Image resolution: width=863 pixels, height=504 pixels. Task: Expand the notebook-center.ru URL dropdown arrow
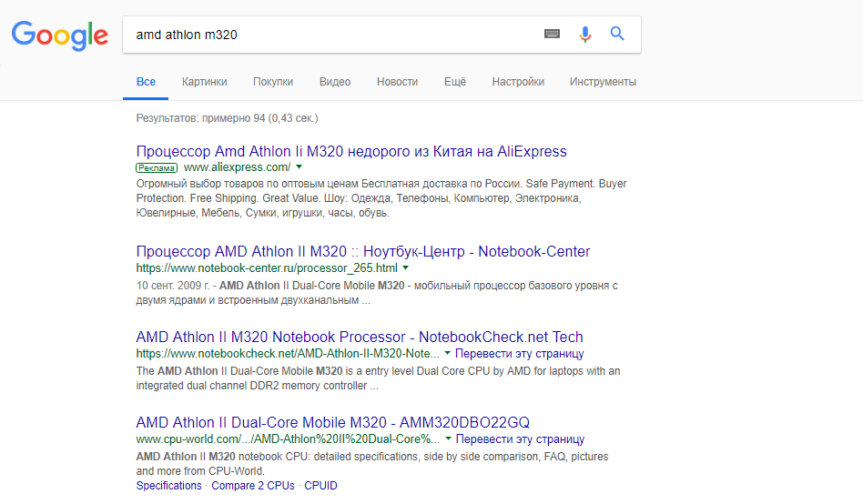point(406,268)
